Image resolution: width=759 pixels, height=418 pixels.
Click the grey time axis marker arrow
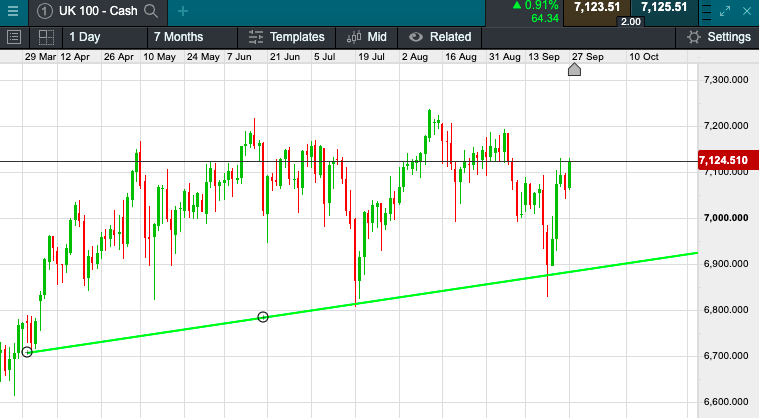[575, 70]
